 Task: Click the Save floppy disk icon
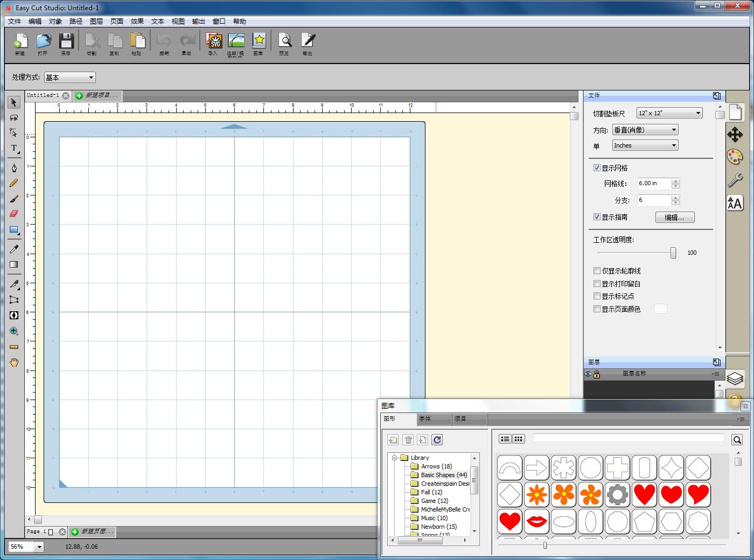[x=66, y=42]
